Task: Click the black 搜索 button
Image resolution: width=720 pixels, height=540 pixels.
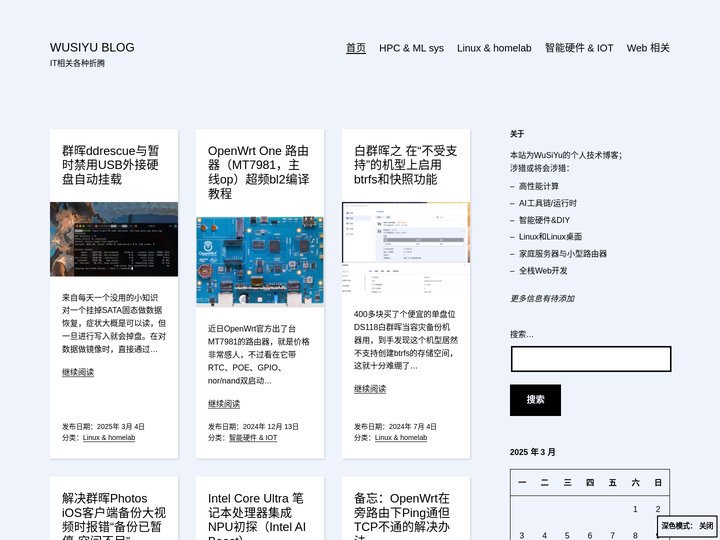Action: [535, 400]
